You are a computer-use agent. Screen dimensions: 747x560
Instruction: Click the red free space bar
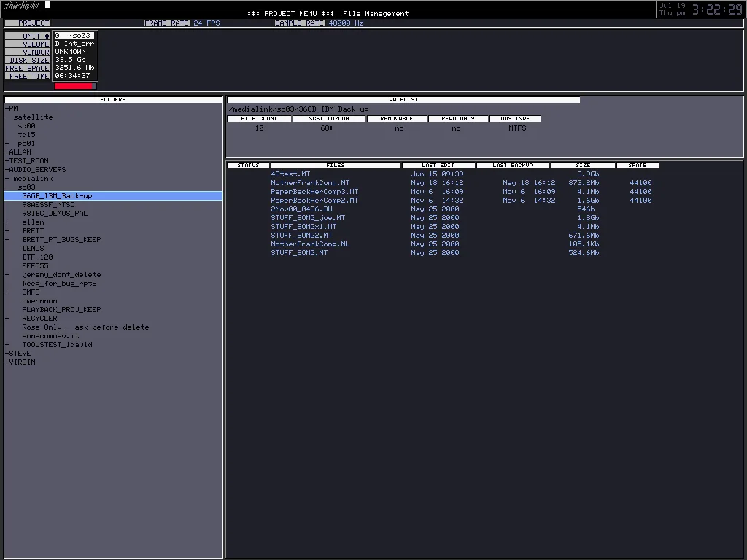point(75,86)
